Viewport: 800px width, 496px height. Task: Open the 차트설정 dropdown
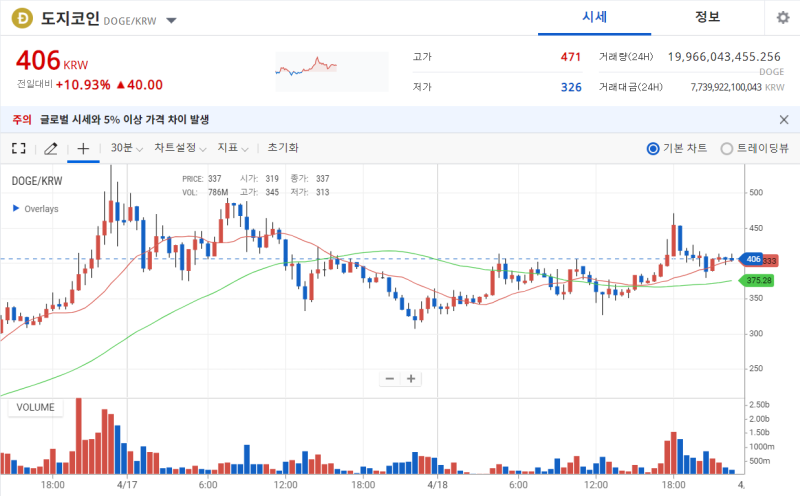click(180, 148)
